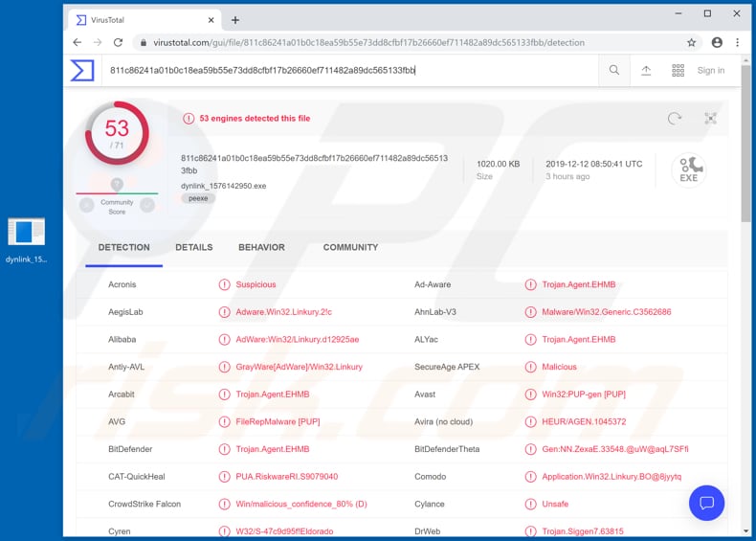
Task: Open Chrome profile avatar icon
Action: tap(717, 42)
